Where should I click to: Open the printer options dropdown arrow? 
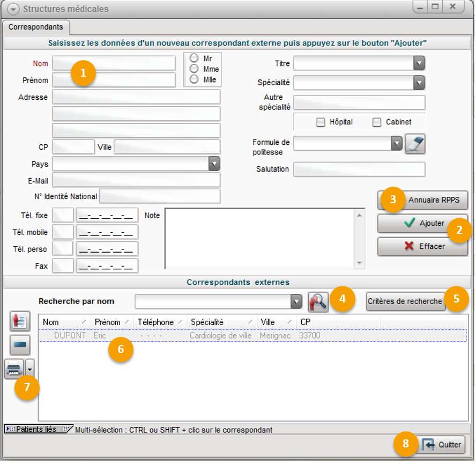pyautogui.click(x=30, y=369)
